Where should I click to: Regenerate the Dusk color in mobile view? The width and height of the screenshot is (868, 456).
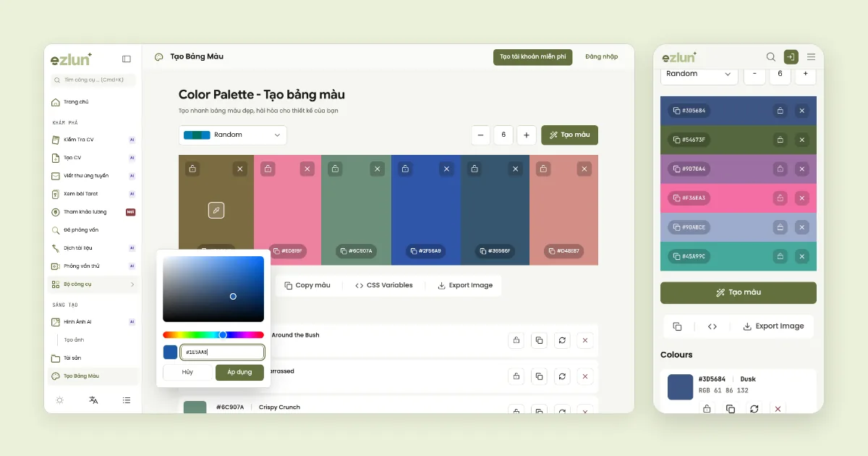(x=754, y=409)
